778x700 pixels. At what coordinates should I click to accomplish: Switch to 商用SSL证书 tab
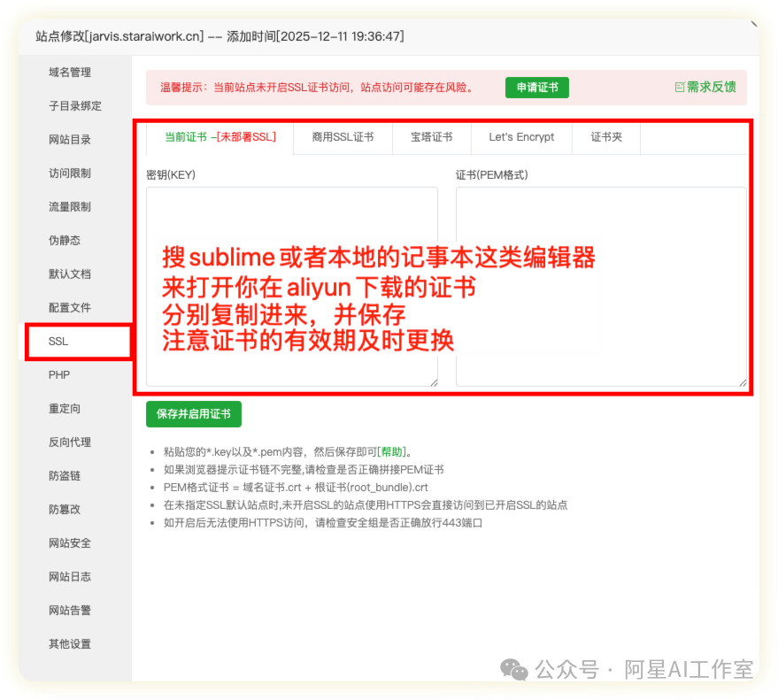(343, 137)
